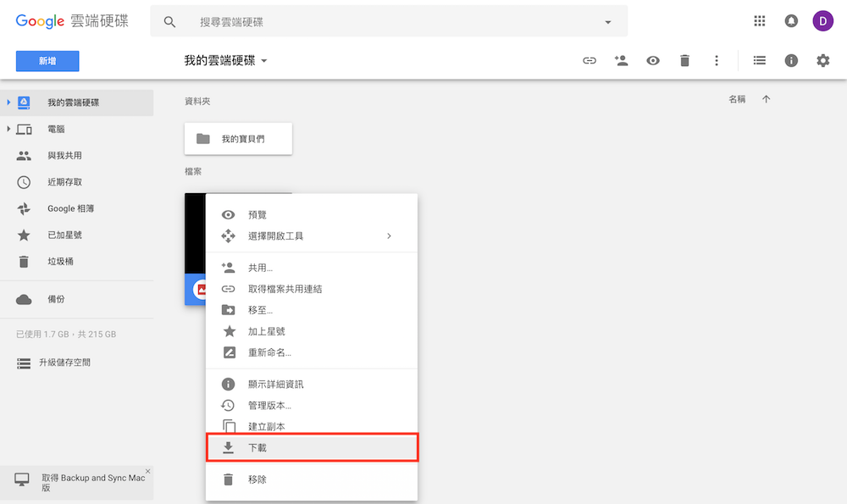Open the 我的寶貝們 folder
The height and width of the screenshot is (504, 847).
(x=238, y=139)
